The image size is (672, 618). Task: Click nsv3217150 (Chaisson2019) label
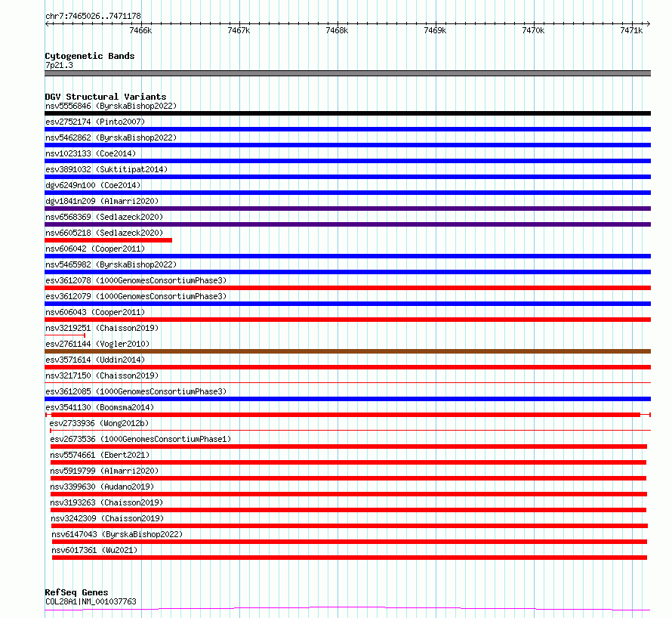tap(102, 375)
